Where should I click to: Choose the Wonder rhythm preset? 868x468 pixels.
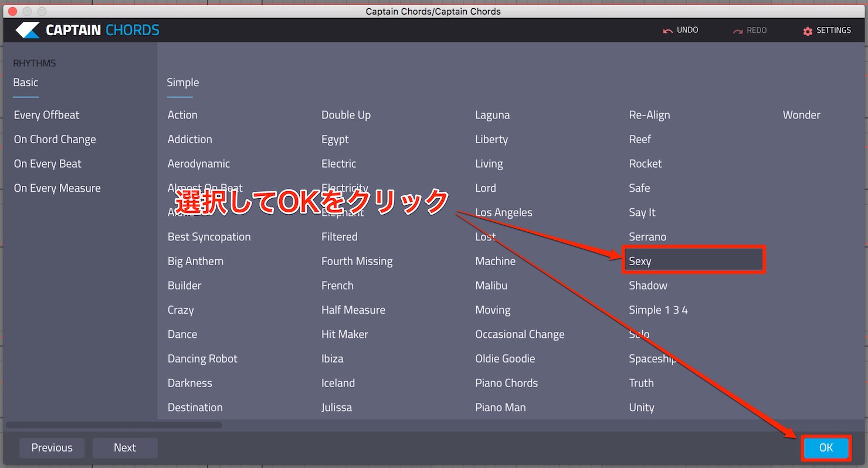(x=802, y=115)
